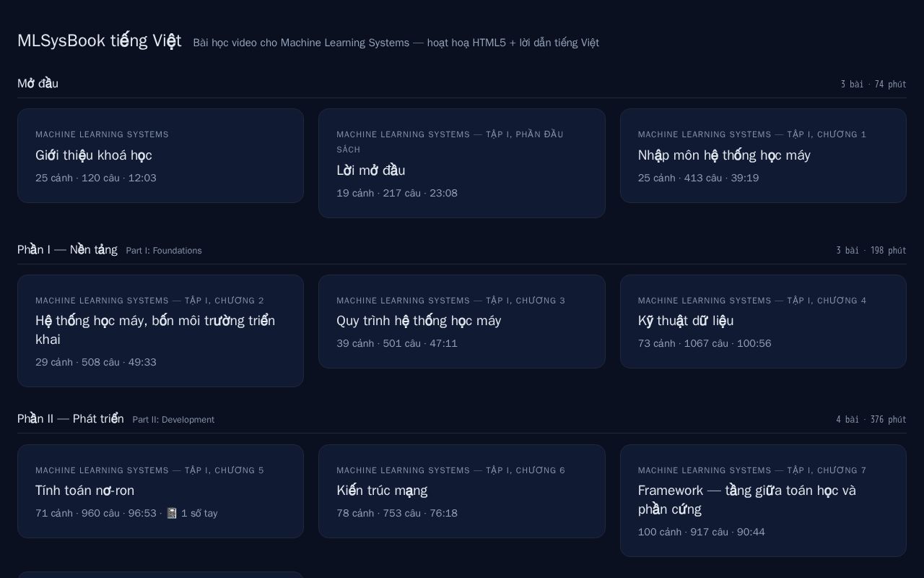Open the Tính toán nơ-ron lesson

click(x=160, y=491)
